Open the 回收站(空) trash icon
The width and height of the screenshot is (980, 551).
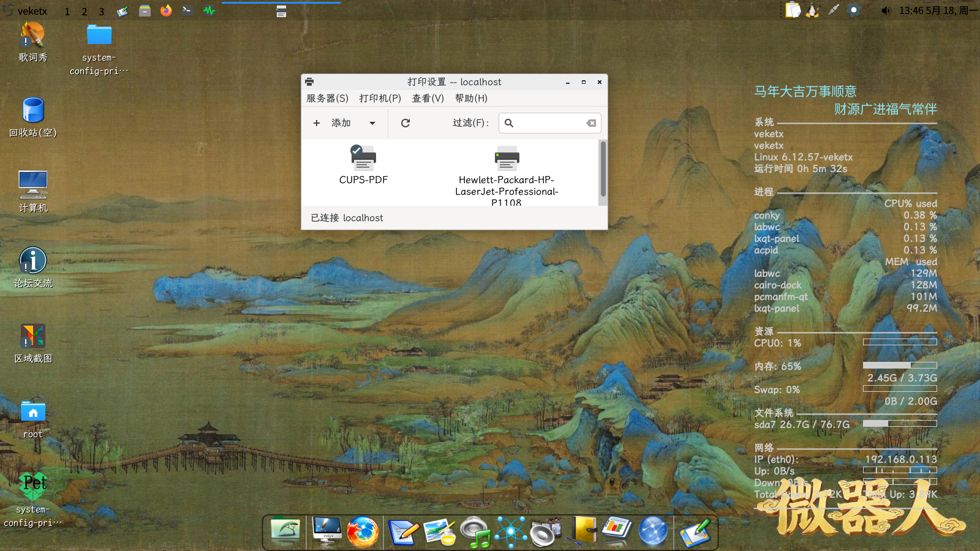click(x=33, y=117)
